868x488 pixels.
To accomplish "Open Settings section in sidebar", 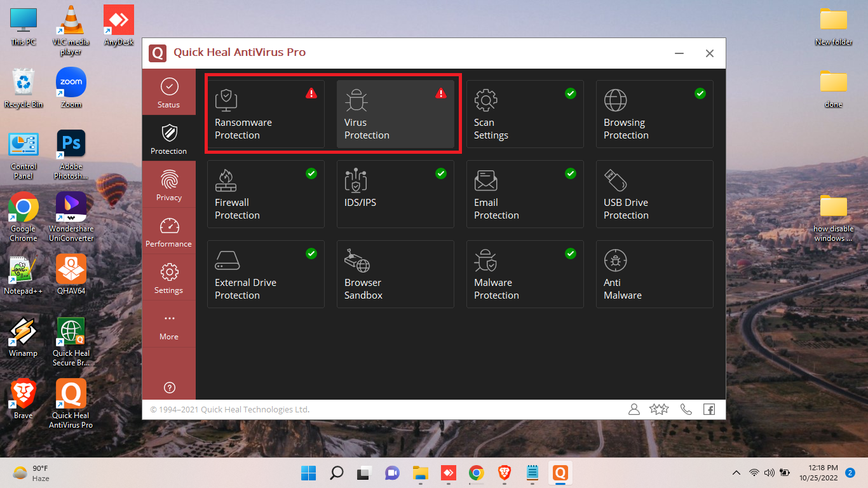I will click(169, 278).
